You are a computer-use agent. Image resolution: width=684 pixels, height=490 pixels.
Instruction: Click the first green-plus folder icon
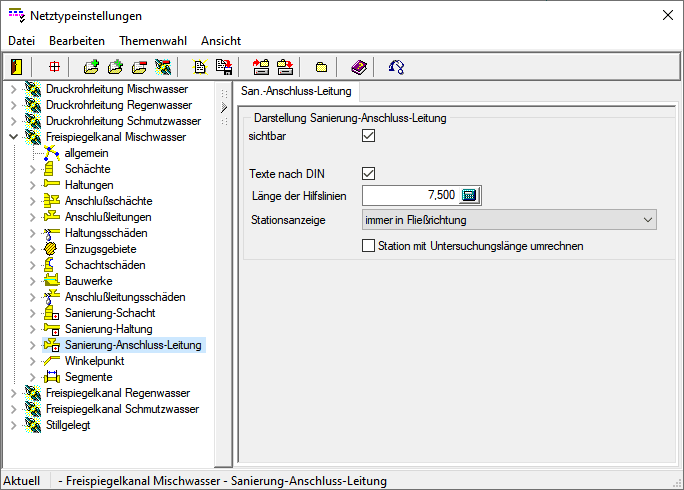click(91, 67)
